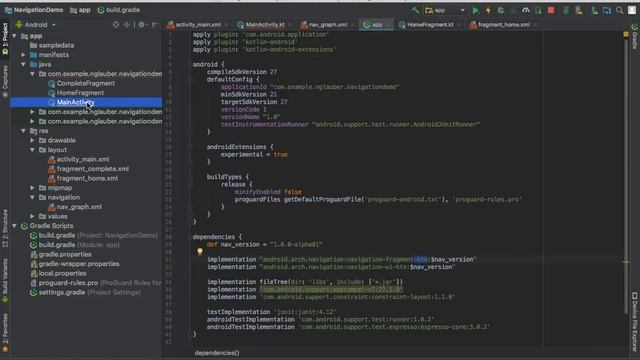640x360 pixels.
Task: Apply changes with the lightning bolt icon
Action: 488,10
